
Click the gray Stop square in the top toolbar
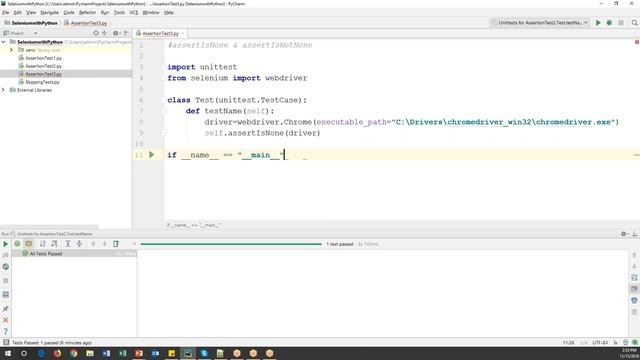[621, 23]
